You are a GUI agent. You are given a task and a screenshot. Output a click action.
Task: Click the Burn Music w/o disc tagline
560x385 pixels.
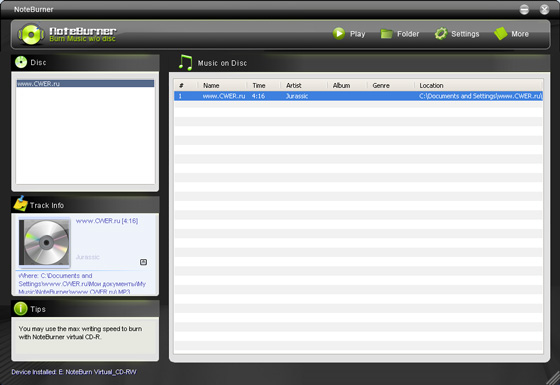(x=82, y=39)
